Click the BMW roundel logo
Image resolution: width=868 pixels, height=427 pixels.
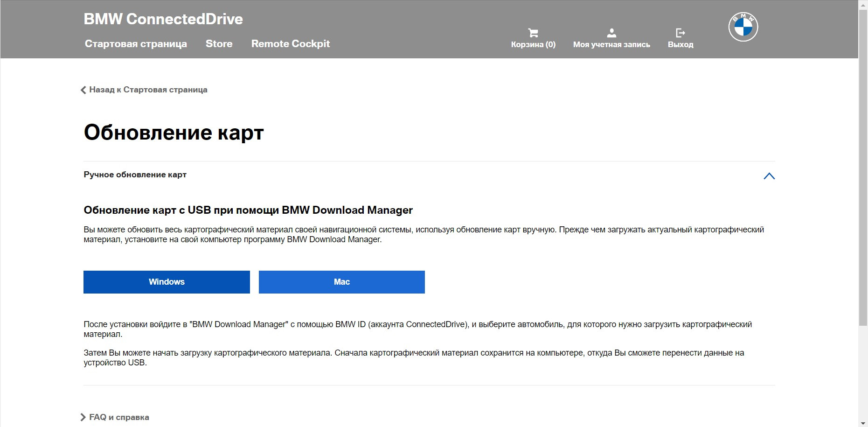click(x=743, y=27)
